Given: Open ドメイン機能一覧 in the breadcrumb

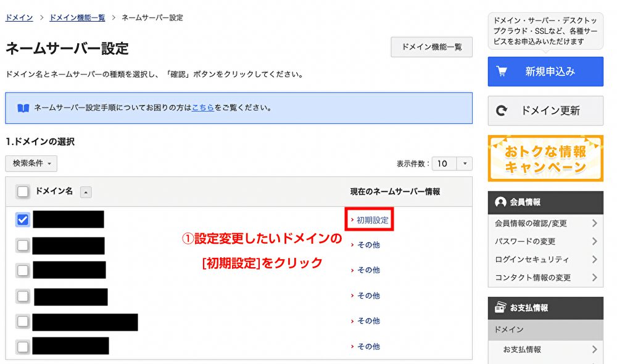Looking at the screenshot, I should coord(77,18).
